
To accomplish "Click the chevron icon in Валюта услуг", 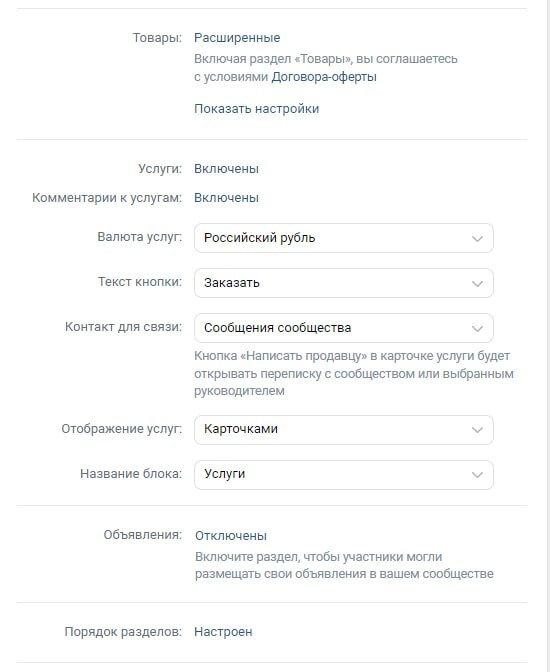I will tap(477, 239).
